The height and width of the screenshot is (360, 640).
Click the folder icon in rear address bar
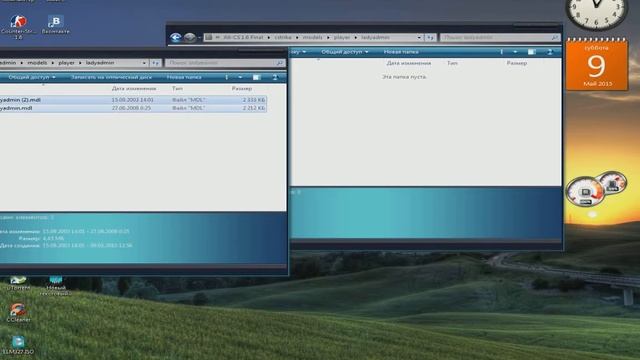pyautogui.click(x=209, y=37)
